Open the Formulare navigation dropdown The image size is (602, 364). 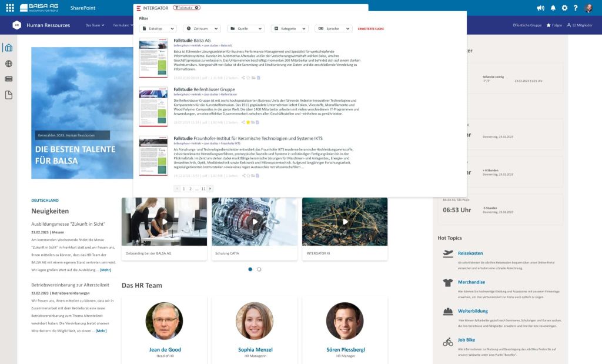pyautogui.click(x=123, y=25)
